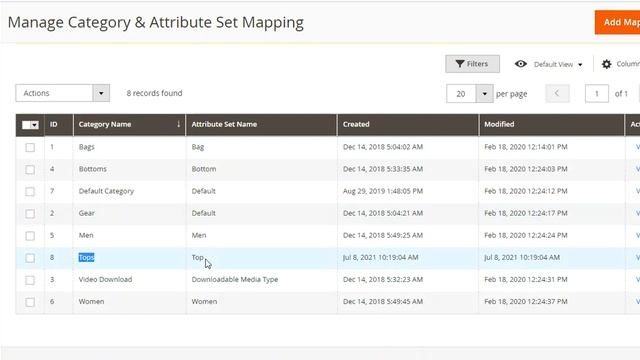Screen dimensions: 640x360
Task: Check the Tops row checkbox
Action: pos(30,258)
